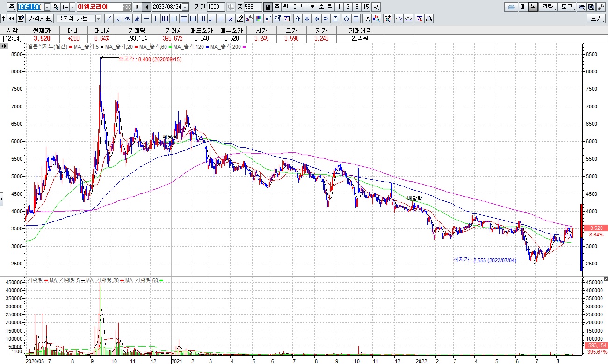Image resolution: width=608 pixels, height=364 pixels.
Task: Select the quarterly Q period button
Action: [294, 7]
